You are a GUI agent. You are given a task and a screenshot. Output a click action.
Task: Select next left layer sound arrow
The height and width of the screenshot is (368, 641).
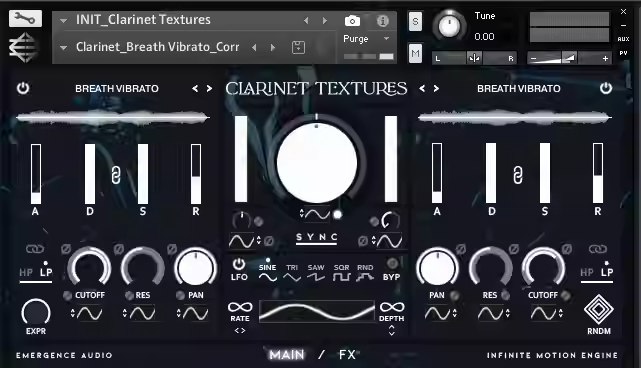(209, 88)
